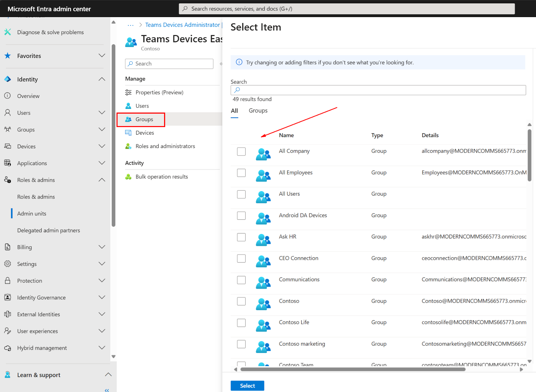This screenshot has height=392, width=536.
Task: Click the Devices icon in left sidebar
Action: click(7, 146)
